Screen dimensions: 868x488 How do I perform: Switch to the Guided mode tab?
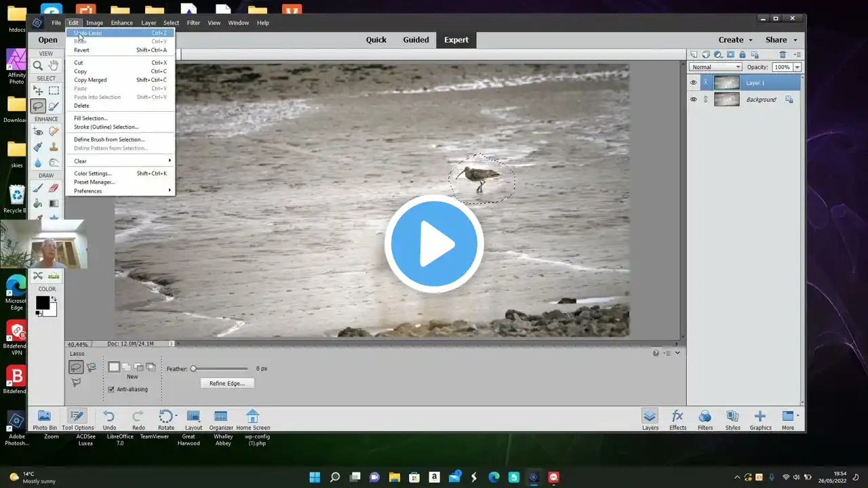click(416, 40)
